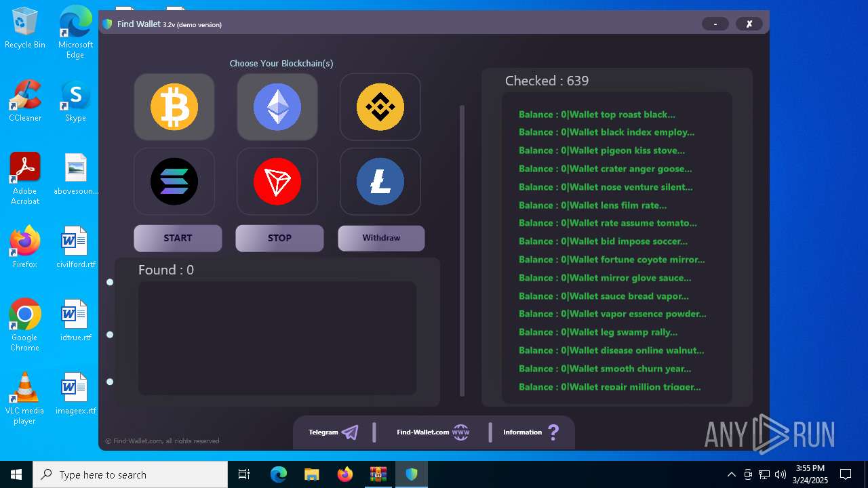Click 'Wallet rate assume tomato...' entry
The image size is (868, 488).
[x=608, y=223]
